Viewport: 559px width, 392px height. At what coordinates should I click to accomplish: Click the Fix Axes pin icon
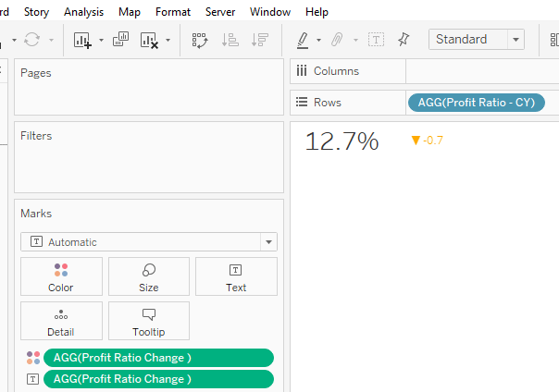pos(404,40)
